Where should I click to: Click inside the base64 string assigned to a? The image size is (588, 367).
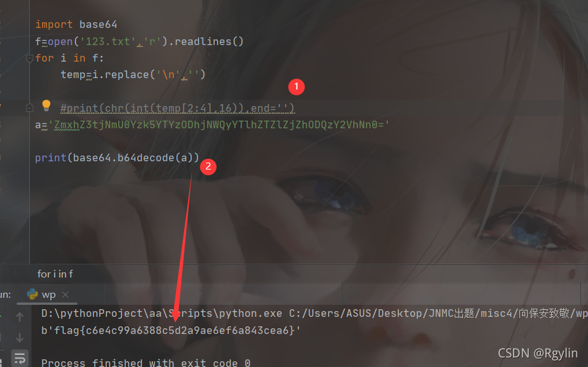tap(222, 125)
